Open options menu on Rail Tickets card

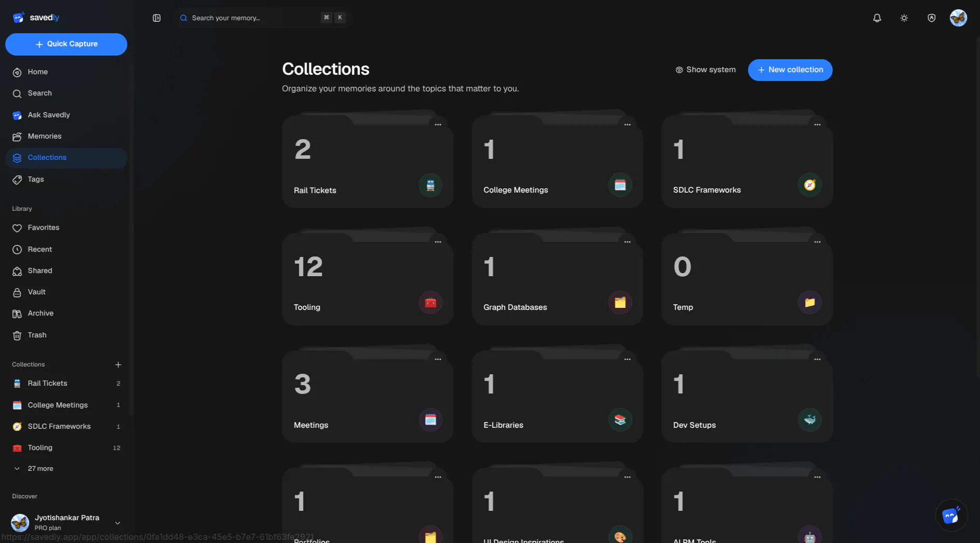pos(438,124)
